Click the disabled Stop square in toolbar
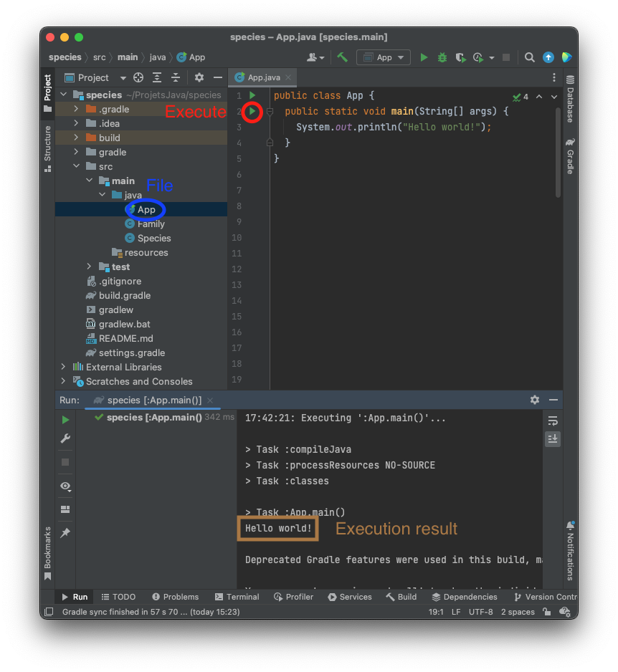Image resolution: width=618 pixels, height=672 pixels. pyautogui.click(x=506, y=57)
